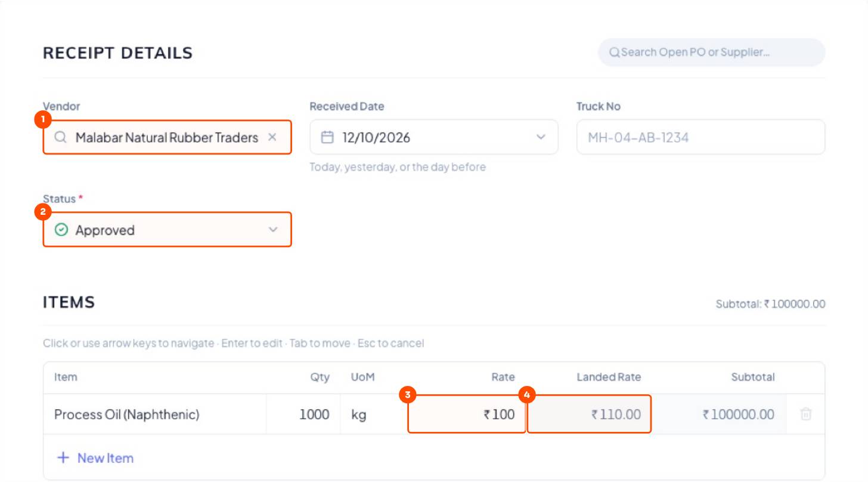
Task: Select the Approved status value
Action: tap(105, 230)
